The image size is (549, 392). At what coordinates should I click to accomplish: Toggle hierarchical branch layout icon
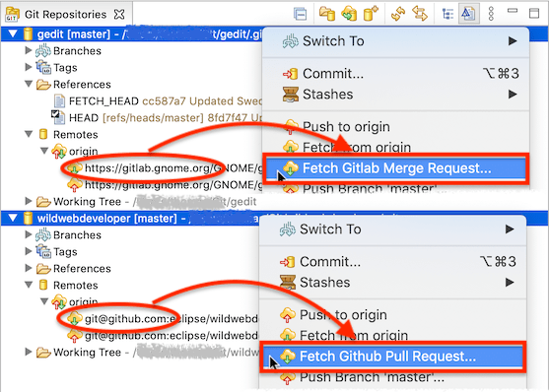click(x=447, y=14)
